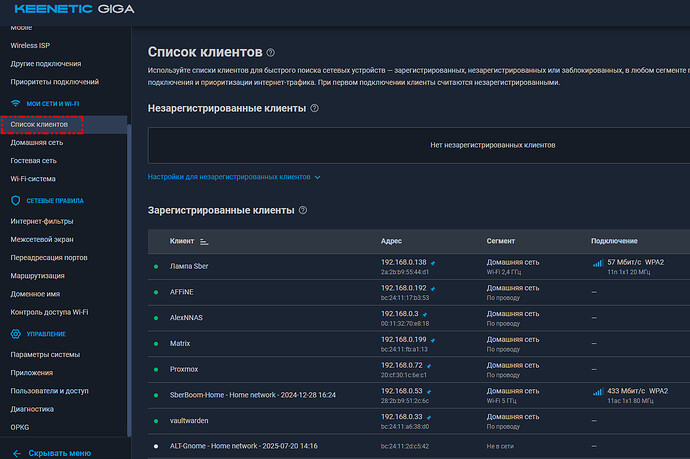Click Wi-Fi signal icon for SberBoom-Home row
The width and height of the screenshot is (690, 459).
tap(598, 393)
